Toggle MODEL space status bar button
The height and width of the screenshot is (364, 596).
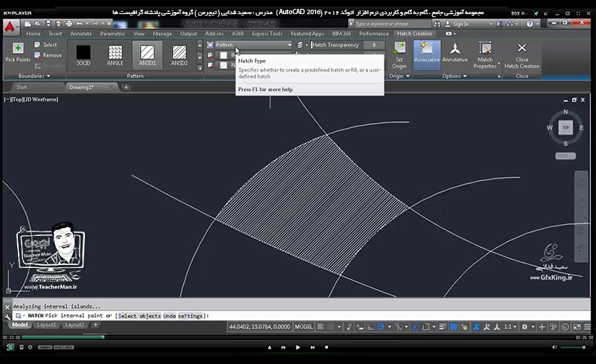(304, 327)
